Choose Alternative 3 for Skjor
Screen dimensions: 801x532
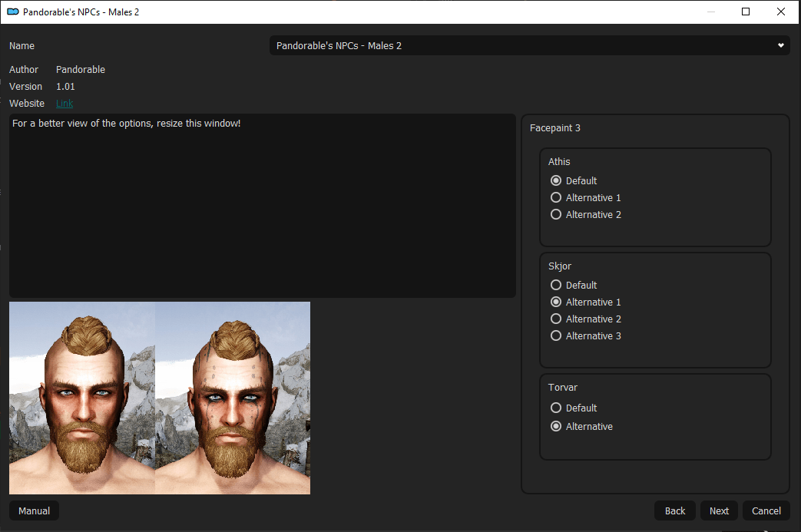tap(585, 335)
